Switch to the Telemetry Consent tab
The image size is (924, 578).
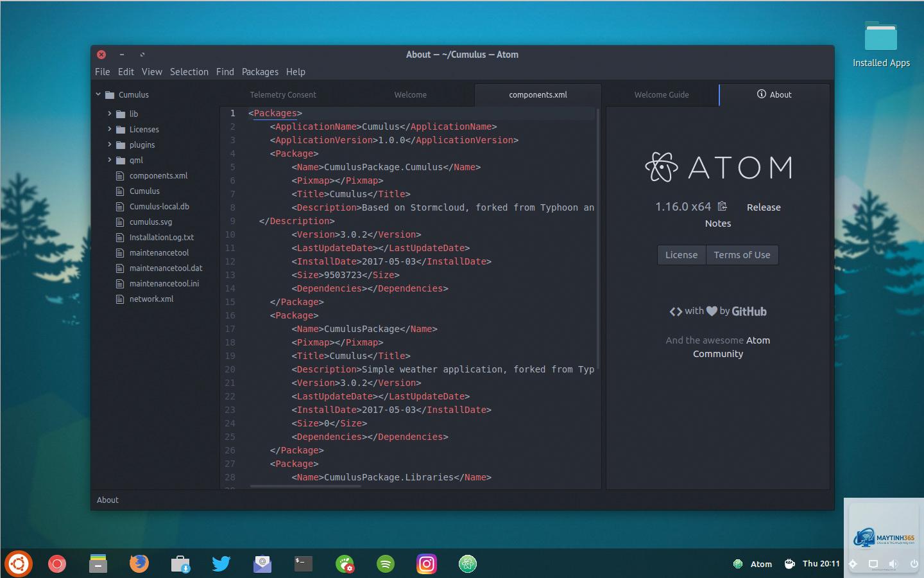click(x=283, y=94)
